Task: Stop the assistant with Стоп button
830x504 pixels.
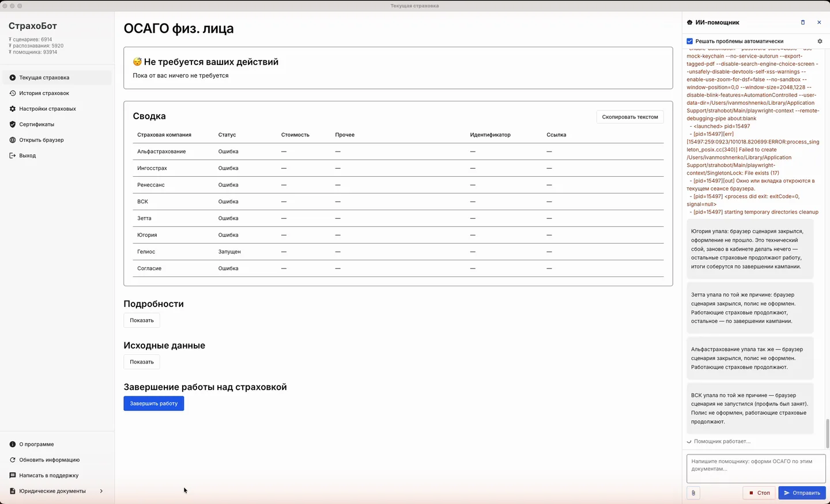Action: click(759, 493)
